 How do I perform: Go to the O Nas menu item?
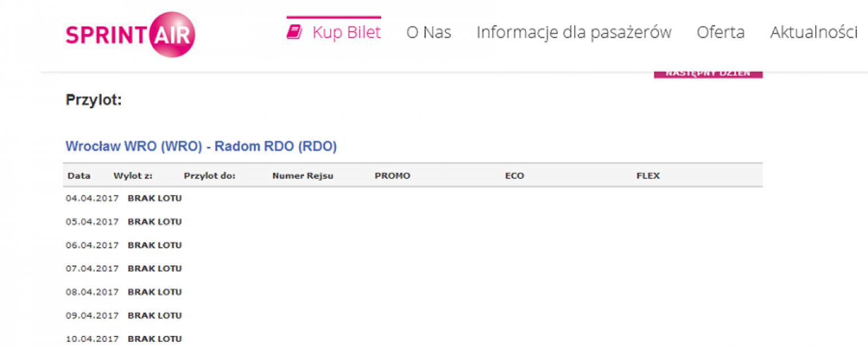point(428,32)
